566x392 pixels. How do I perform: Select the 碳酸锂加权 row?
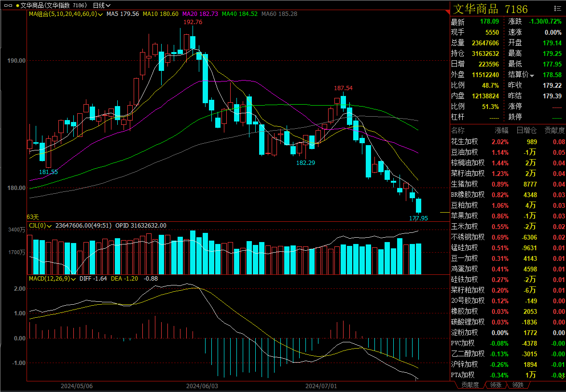coord(508,322)
